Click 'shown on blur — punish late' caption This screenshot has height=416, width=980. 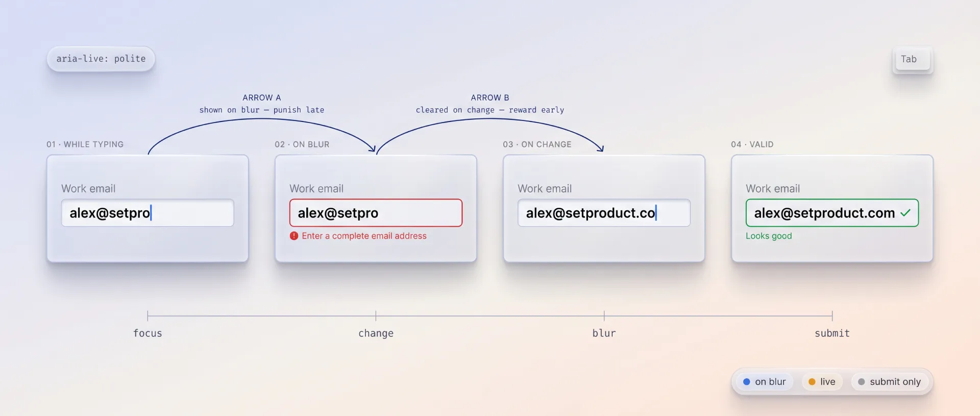click(x=262, y=110)
